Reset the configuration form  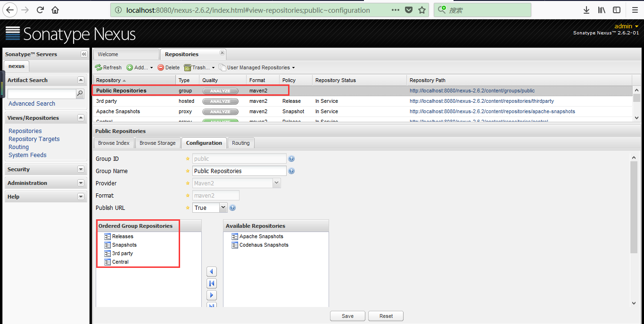coord(386,316)
